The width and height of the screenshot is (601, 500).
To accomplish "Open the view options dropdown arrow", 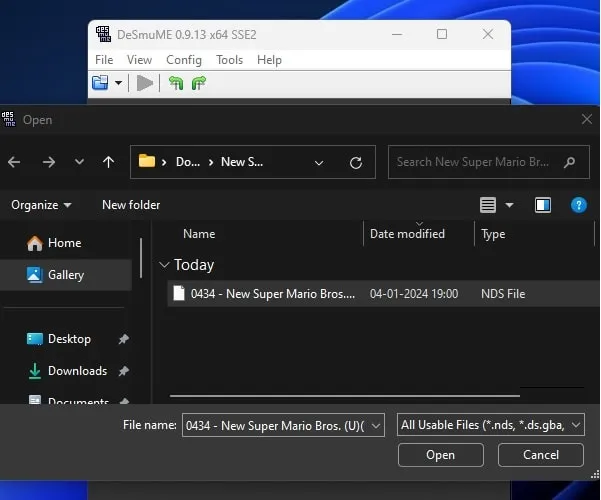I will [509, 205].
